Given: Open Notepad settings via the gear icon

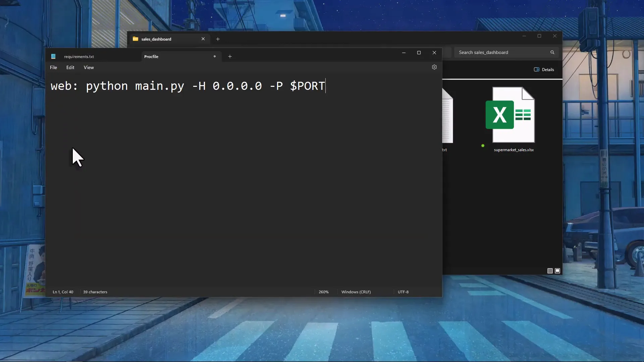Looking at the screenshot, I should coord(434,67).
